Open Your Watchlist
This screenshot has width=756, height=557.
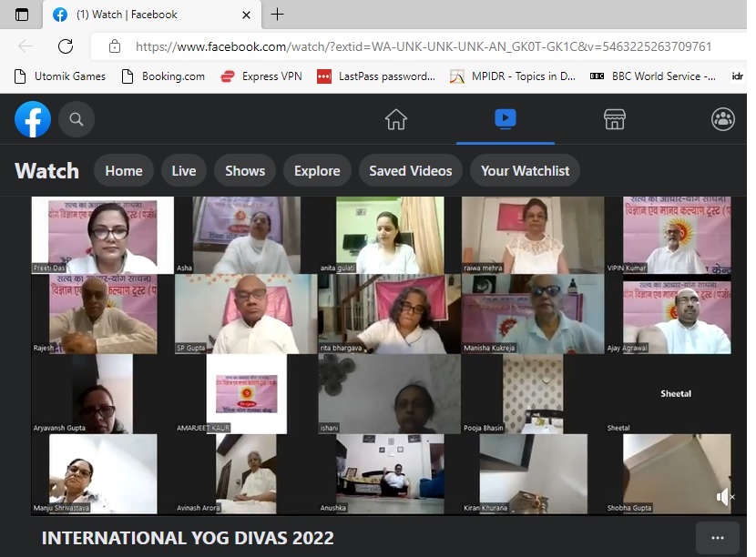click(525, 170)
